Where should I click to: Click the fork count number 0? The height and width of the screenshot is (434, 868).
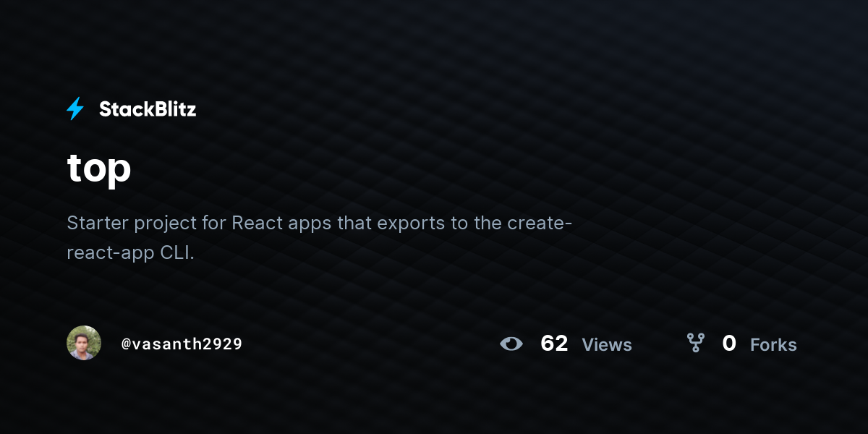(x=729, y=344)
